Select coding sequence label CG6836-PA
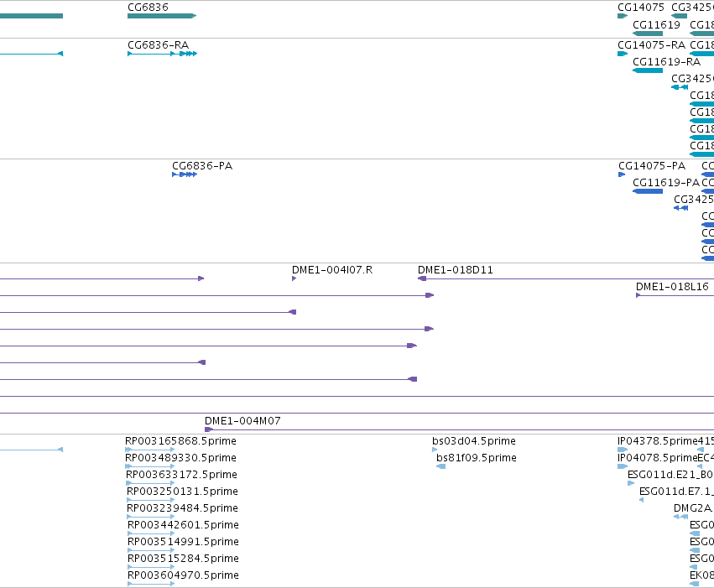This screenshot has height=588, width=714. (202, 165)
